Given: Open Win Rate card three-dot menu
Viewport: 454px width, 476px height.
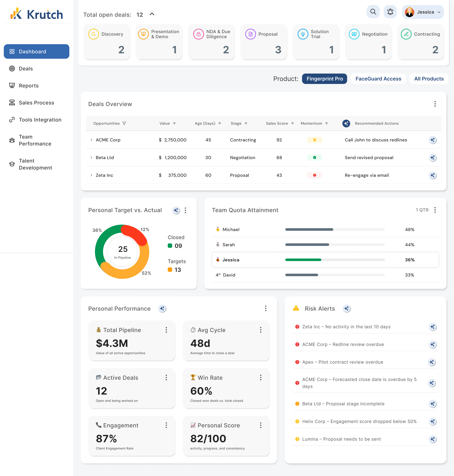Looking at the screenshot, I should click(260, 378).
